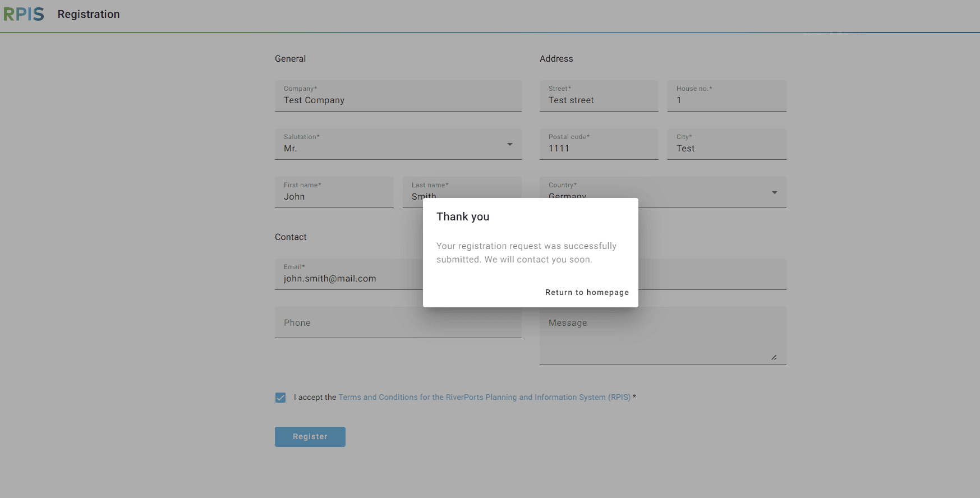Click the RPIS logo
This screenshot has width=980, height=498.
(x=24, y=14)
